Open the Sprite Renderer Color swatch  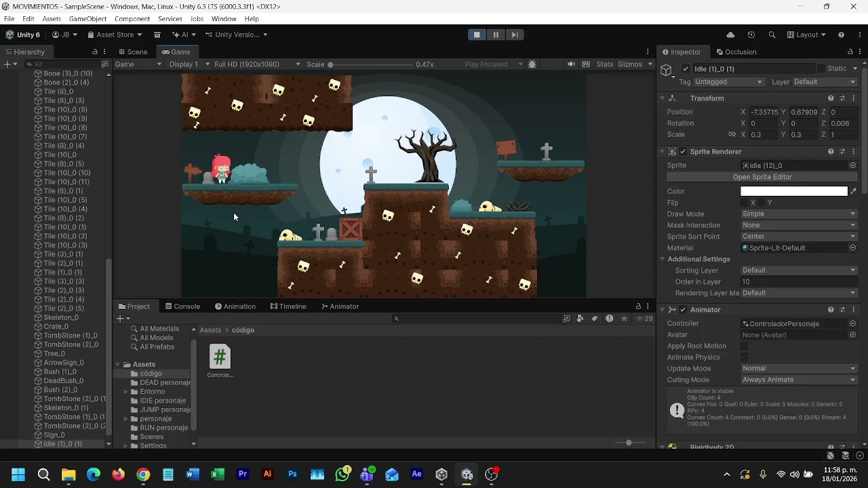click(794, 191)
